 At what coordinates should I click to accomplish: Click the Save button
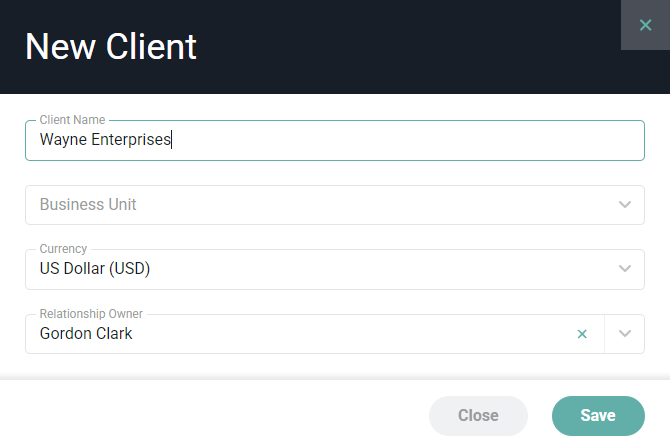tap(598, 416)
